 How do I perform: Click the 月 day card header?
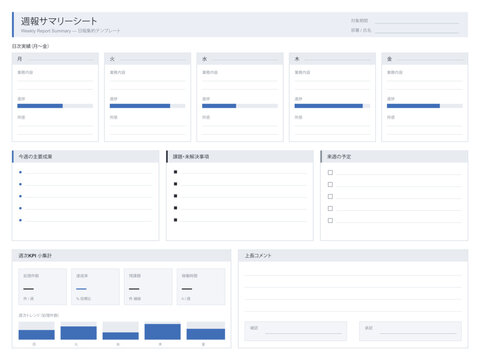55,59
